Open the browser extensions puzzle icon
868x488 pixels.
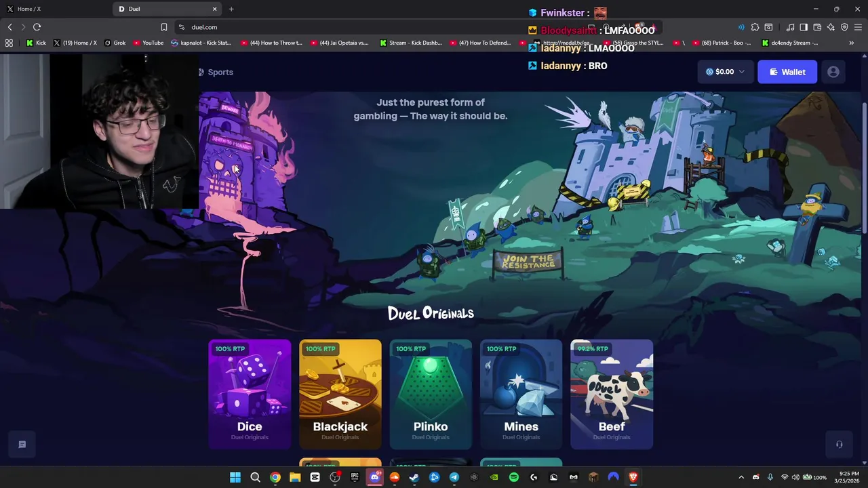(755, 27)
